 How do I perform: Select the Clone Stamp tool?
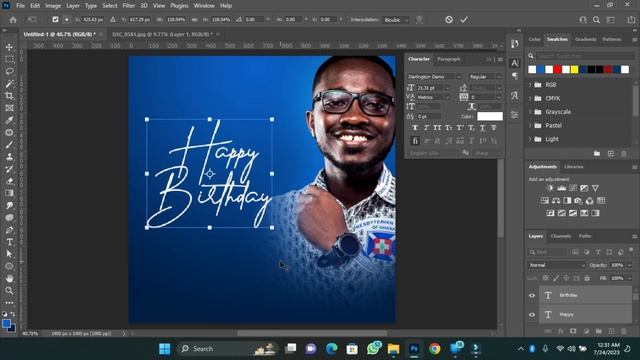tap(9, 157)
